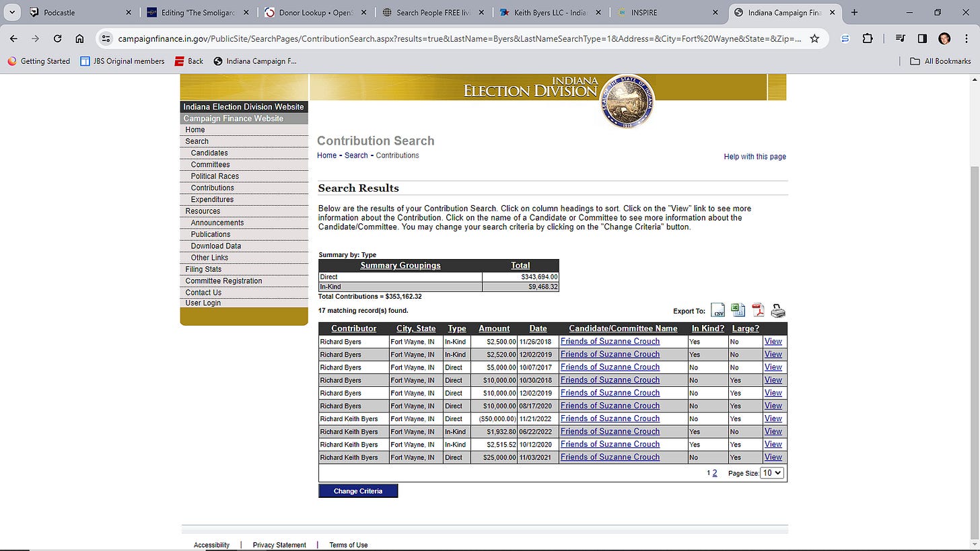The width and height of the screenshot is (980, 551).
Task: Open Filing Stats in the sidebar
Action: [x=203, y=269]
